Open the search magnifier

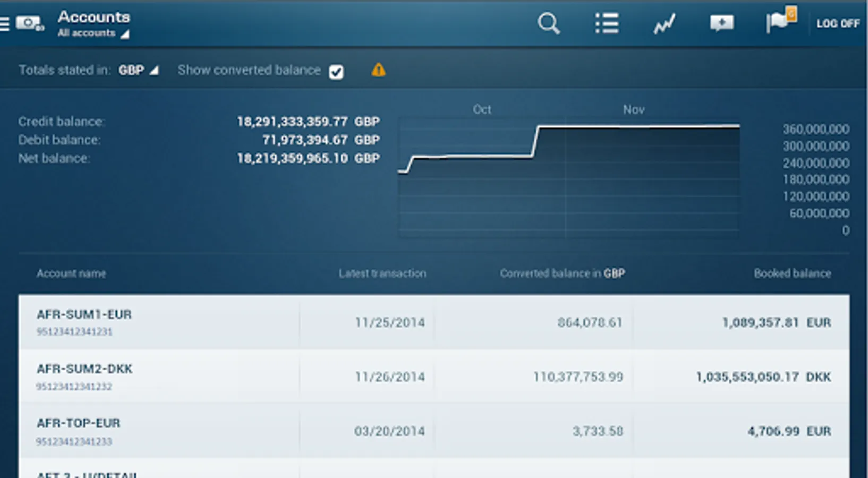(548, 24)
